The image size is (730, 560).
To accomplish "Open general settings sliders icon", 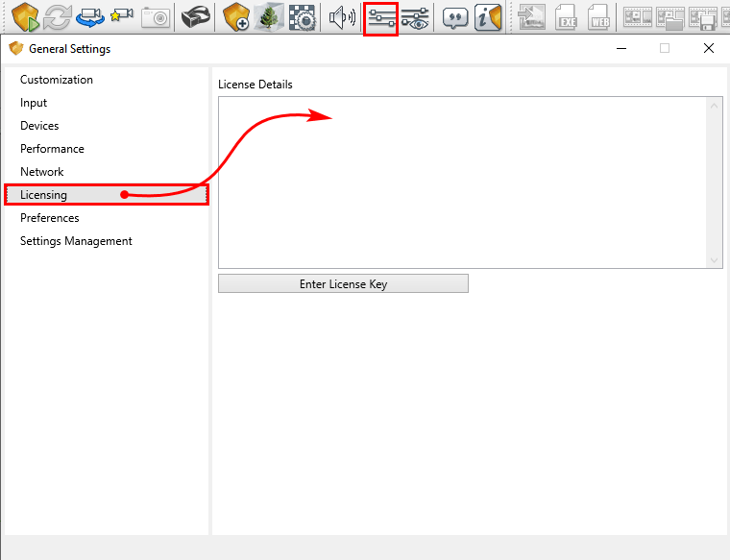I will tap(380, 18).
